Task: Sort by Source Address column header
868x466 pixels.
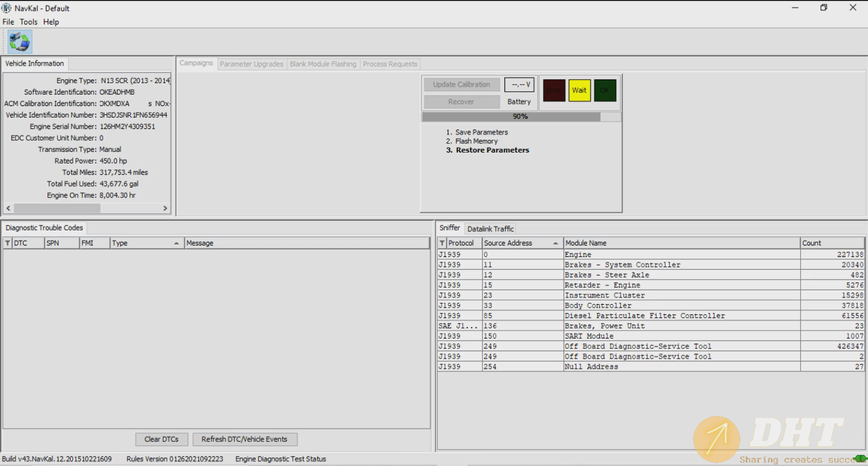Action: tap(522, 243)
